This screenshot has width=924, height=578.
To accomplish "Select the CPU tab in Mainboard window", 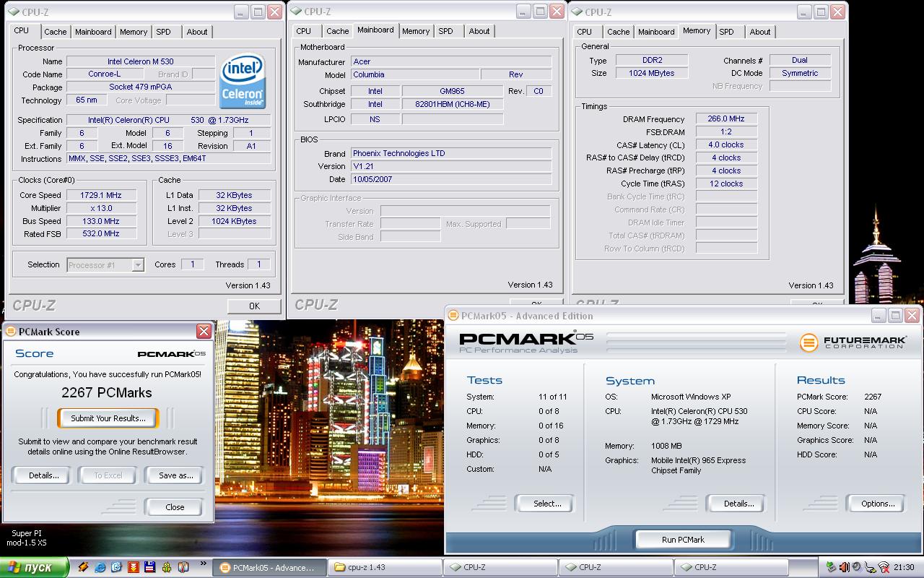I will click(x=304, y=31).
